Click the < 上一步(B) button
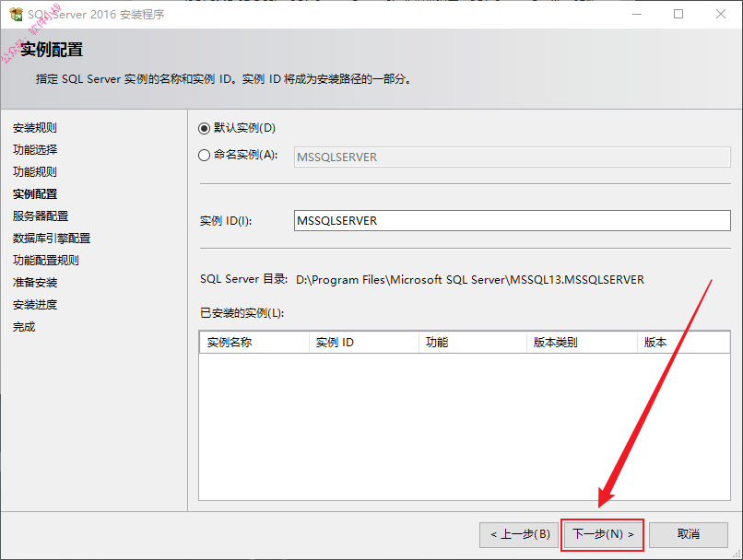 point(519,535)
